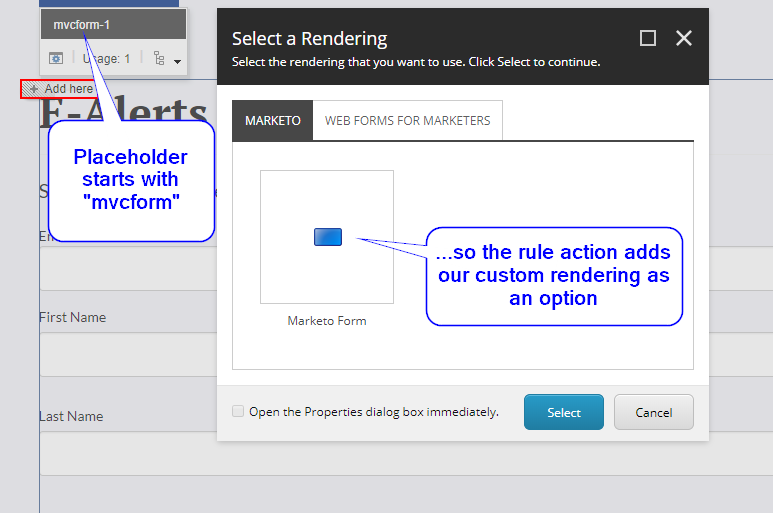
Task: Select the parent hierarchy tree icon
Action: [x=159, y=59]
